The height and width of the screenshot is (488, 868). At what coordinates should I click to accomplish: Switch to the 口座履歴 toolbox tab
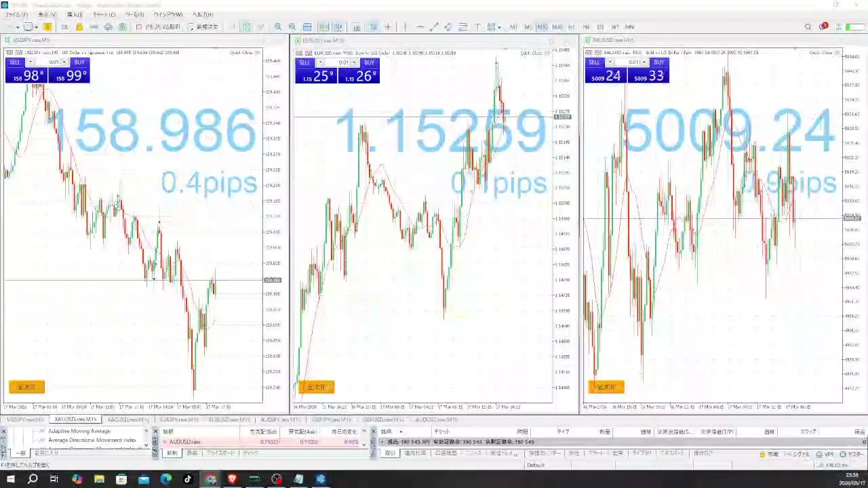pos(445,453)
